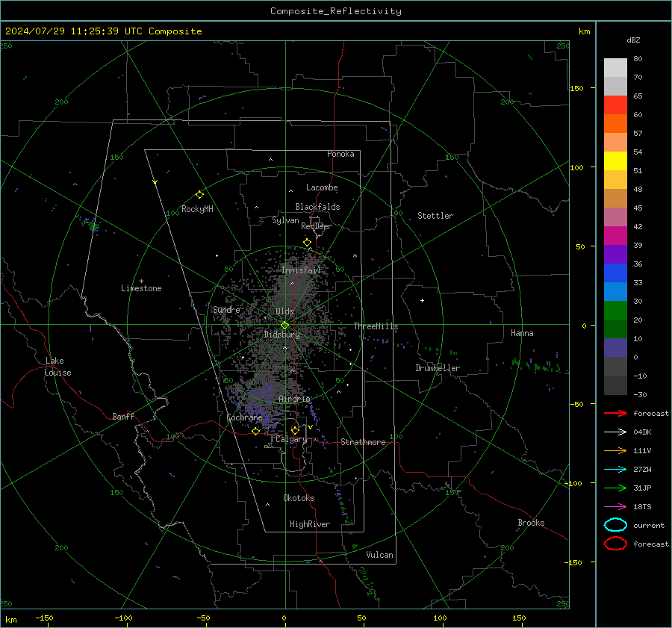
Task: Select the dark orange 57 dBZ swatch
Action: pos(615,123)
